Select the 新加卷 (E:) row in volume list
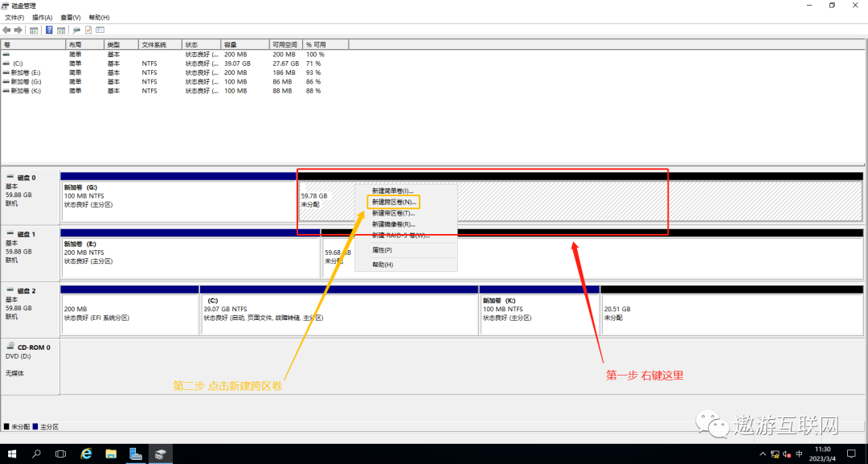 pos(174,72)
